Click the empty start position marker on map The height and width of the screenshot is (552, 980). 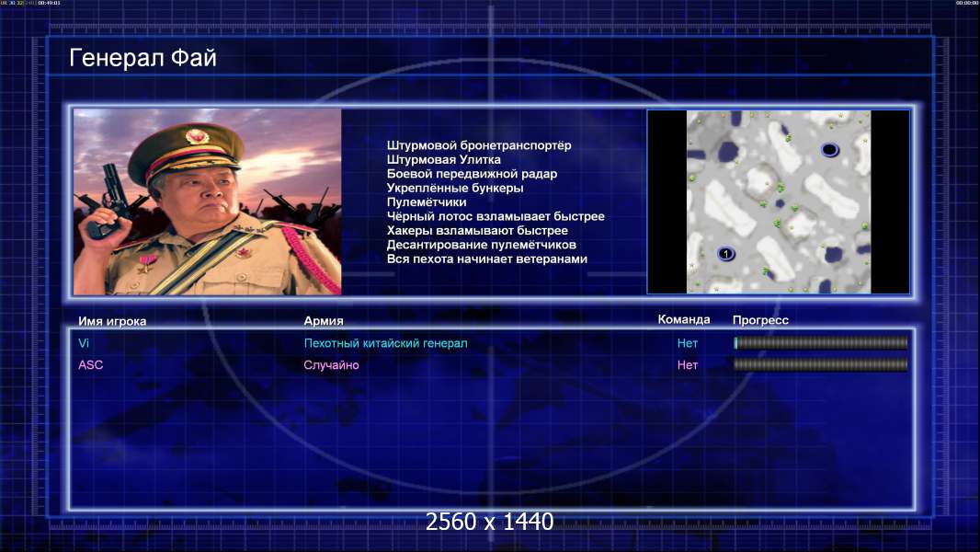point(829,150)
